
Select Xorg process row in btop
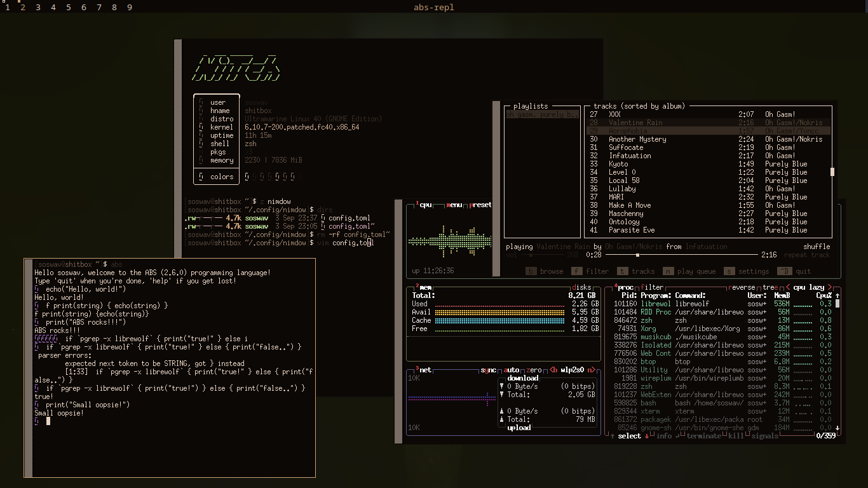pyautogui.click(x=722, y=329)
